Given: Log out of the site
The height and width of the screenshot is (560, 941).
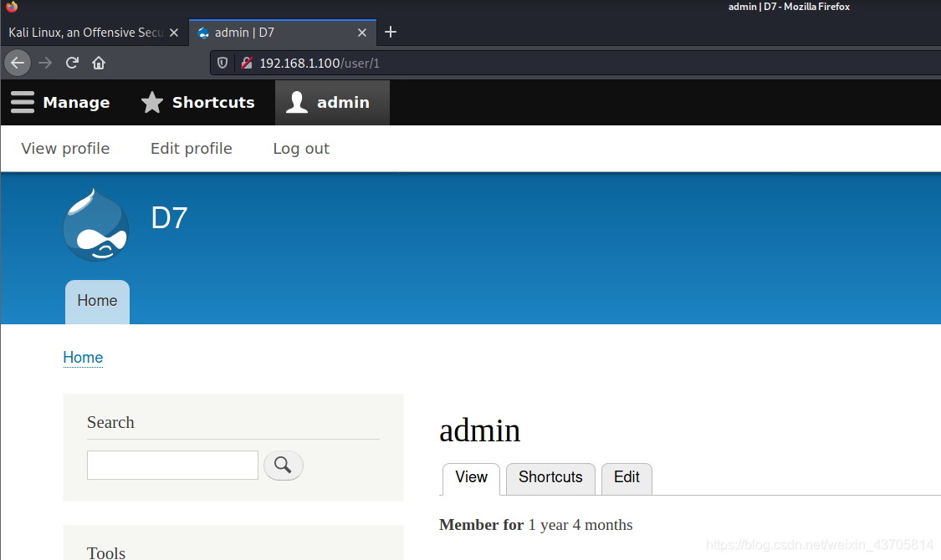Looking at the screenshot, I should tap(301, 149).
